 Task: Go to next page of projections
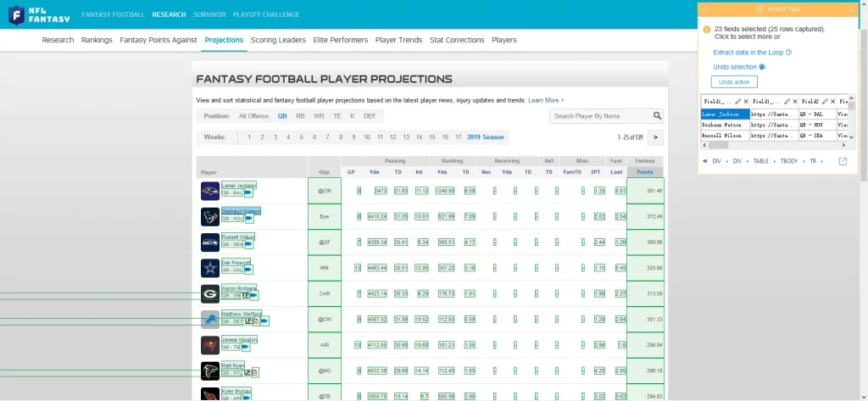pyautogui.click(x=655, y=137)
